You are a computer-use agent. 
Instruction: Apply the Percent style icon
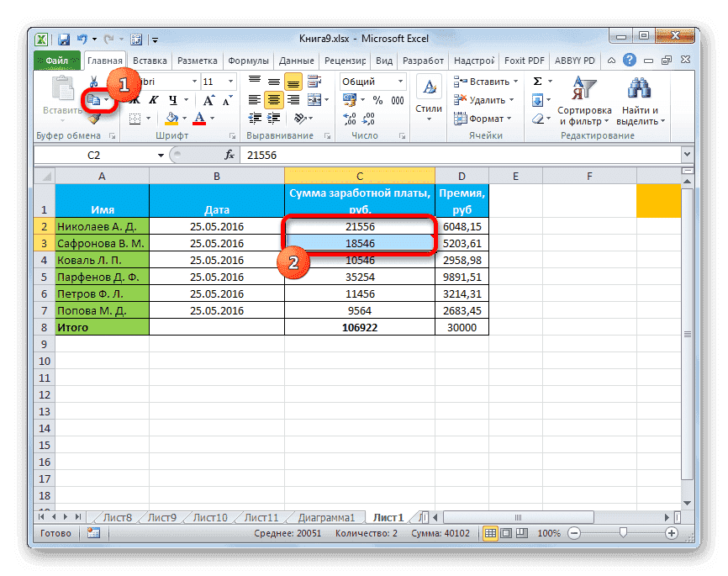pos(377,100)
